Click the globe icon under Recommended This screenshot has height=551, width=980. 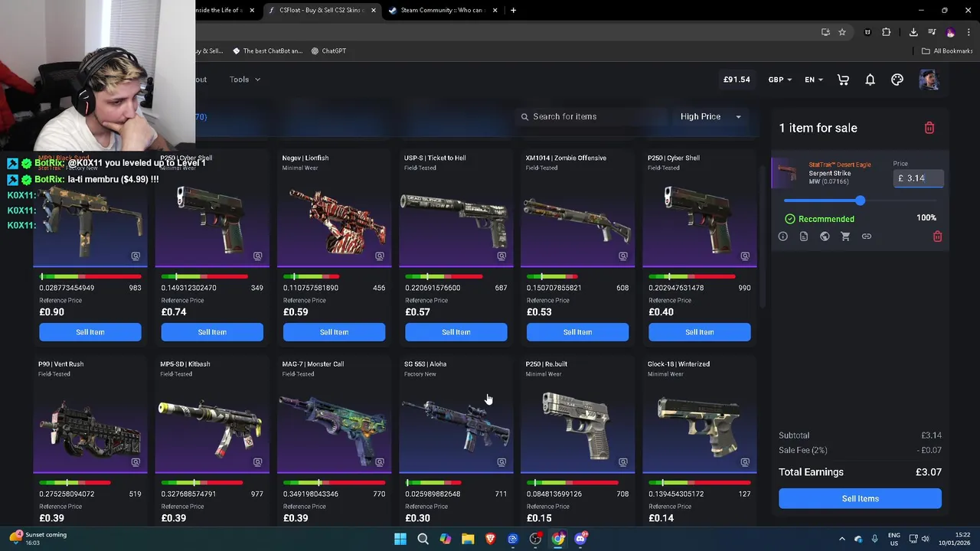pos(825,236)
